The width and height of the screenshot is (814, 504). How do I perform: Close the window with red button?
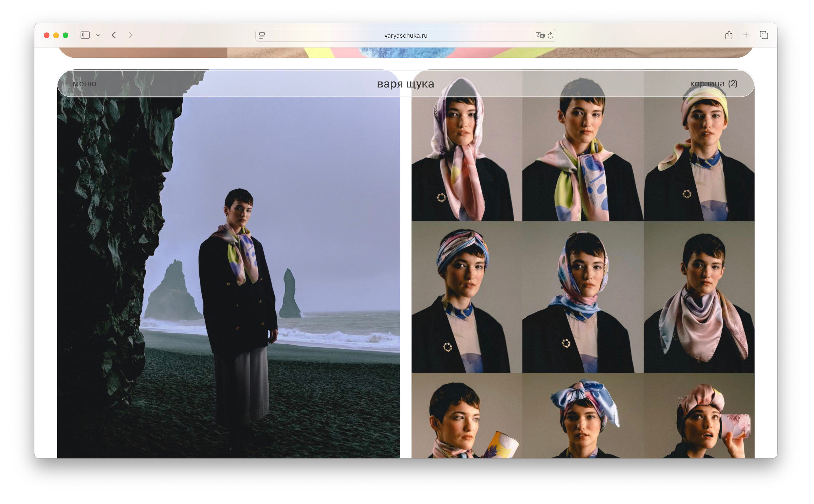click(47, 35)
